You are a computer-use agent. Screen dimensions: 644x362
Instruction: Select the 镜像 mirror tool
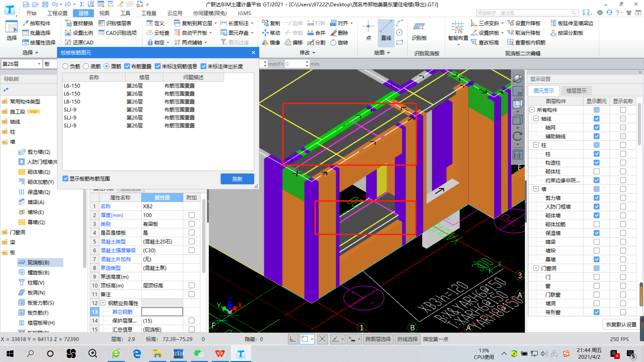(x=271, y=43)
